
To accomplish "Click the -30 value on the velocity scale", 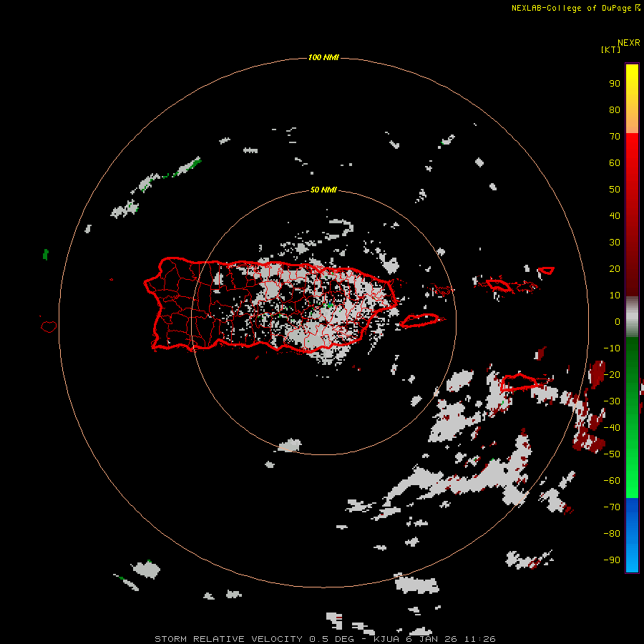I will click(x=612, y=401).
